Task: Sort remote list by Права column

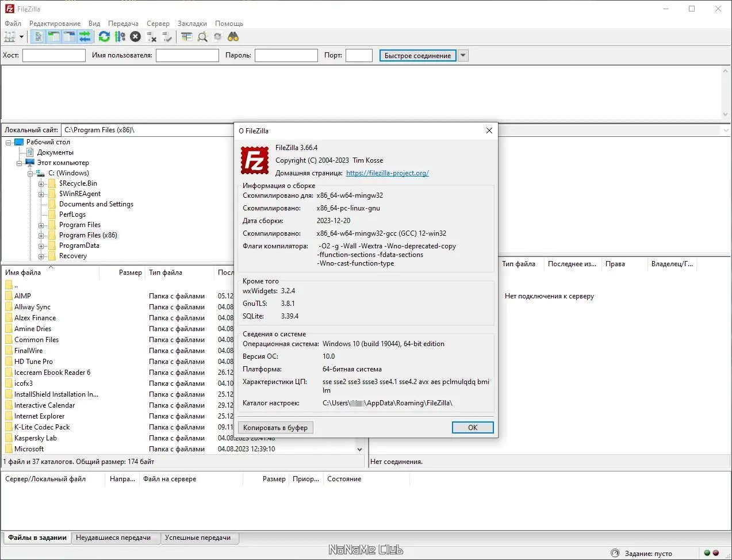Action: tap(624, 264)
